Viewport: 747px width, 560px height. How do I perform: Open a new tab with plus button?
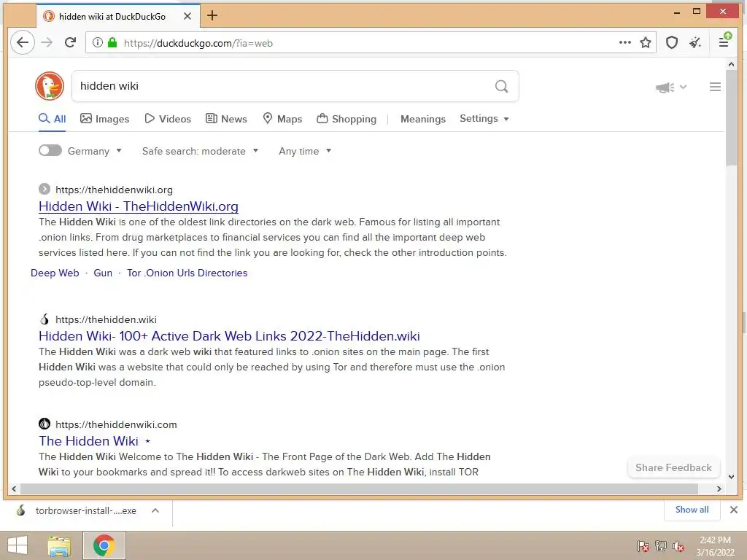212,16
